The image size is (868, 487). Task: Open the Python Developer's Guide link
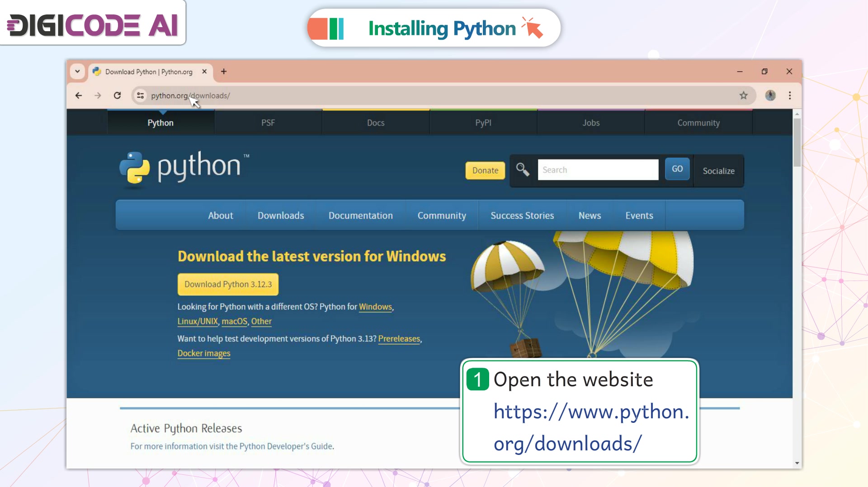(286, 446)
